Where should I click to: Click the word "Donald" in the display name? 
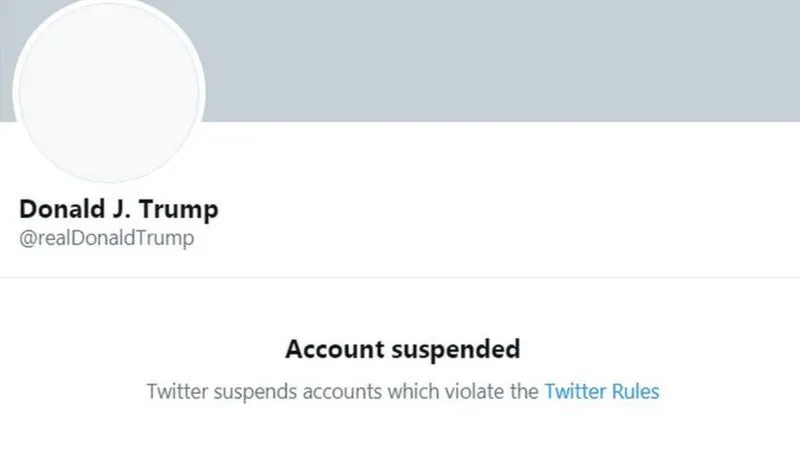[x=57, y=210]
